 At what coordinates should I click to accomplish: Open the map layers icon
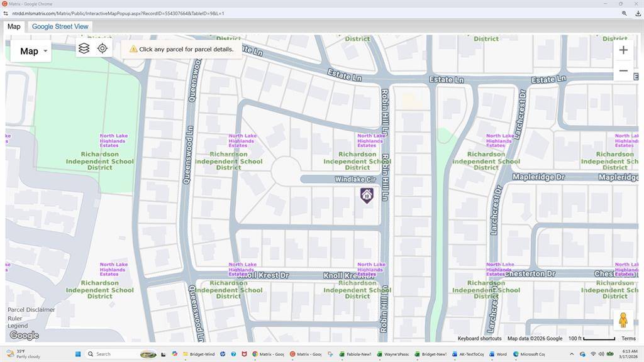coord(84,48)
